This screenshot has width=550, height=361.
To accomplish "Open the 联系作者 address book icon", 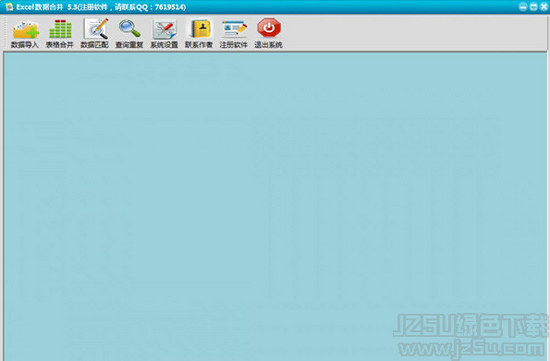I will (x=200, y=29).
